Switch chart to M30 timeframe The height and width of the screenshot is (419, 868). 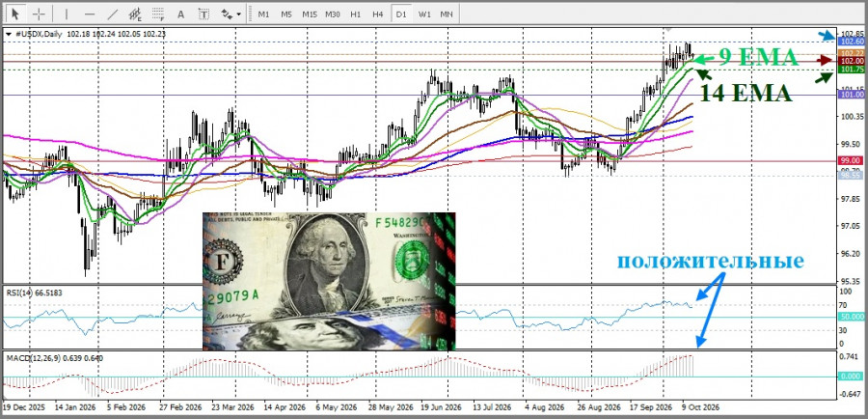(x=332, y=14)
